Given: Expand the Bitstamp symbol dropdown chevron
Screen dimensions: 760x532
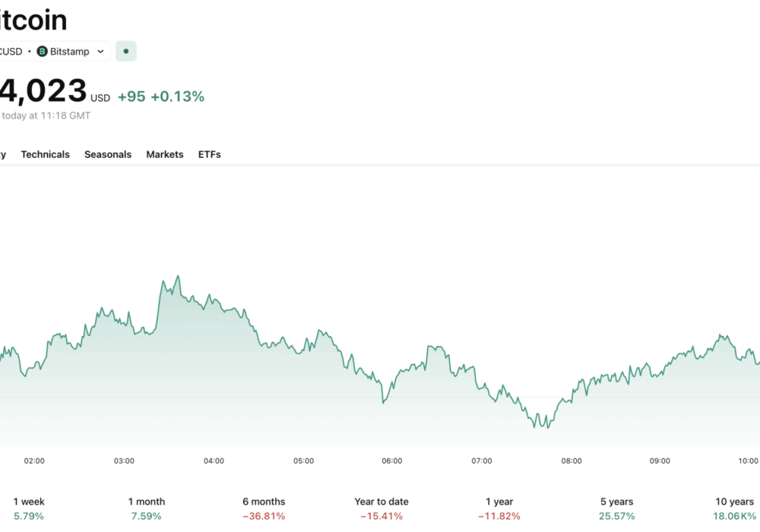Looking at the screenshot, I should coord(100,52).
